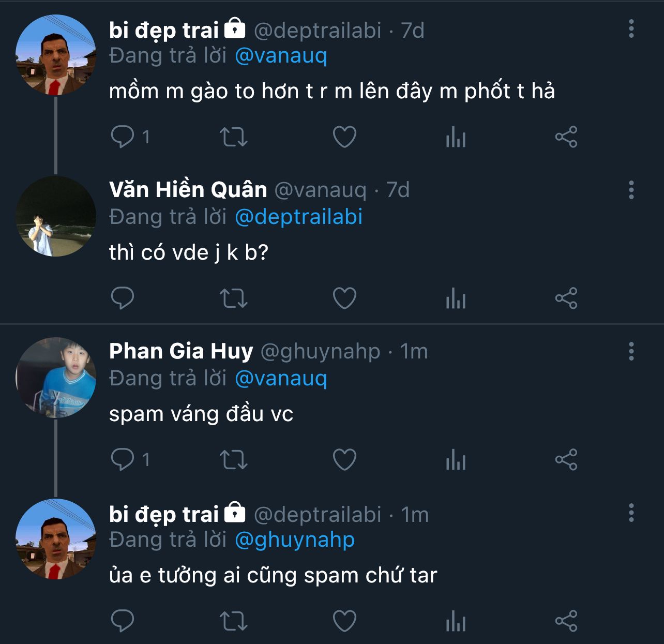Click Văn Hiền Quân's display name
The height and width of the screenshot is (644, 664).
tap(188, 190)
